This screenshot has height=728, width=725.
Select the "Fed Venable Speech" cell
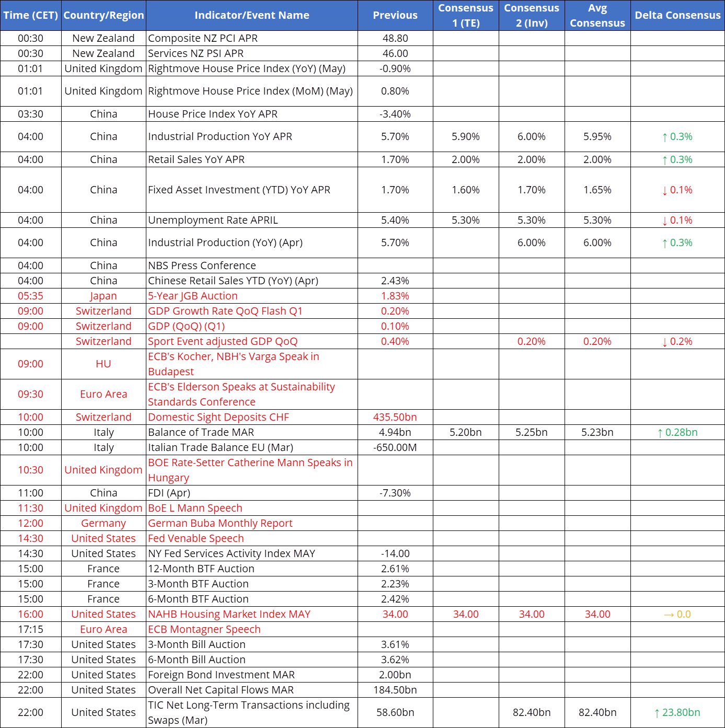pyautogui.click(x=252, y=538)
